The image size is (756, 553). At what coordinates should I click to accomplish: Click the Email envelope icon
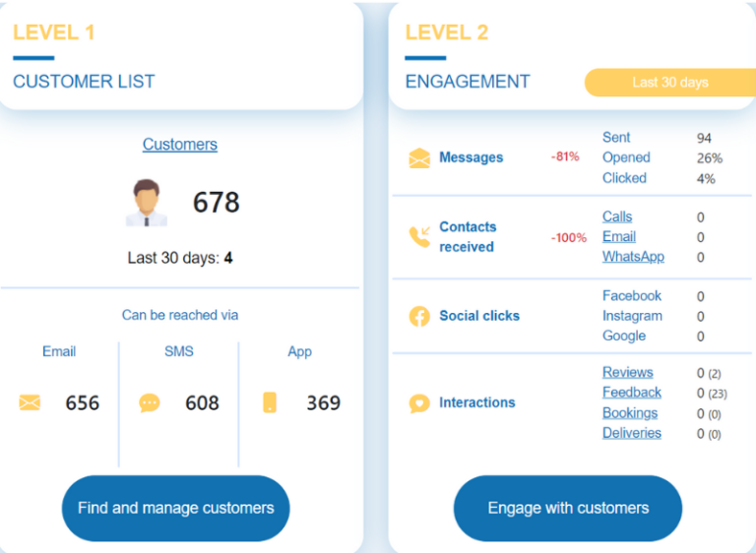pyautogui.click(x=30, y=402)
